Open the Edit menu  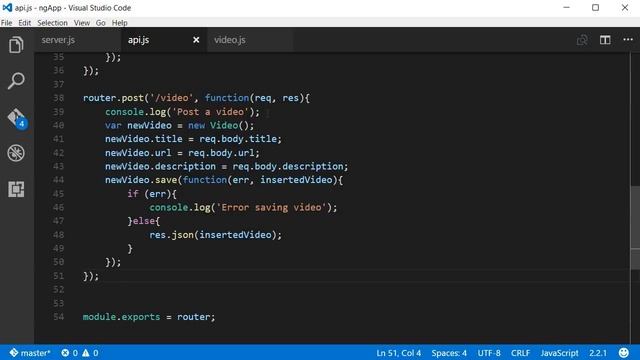[24, 23]
